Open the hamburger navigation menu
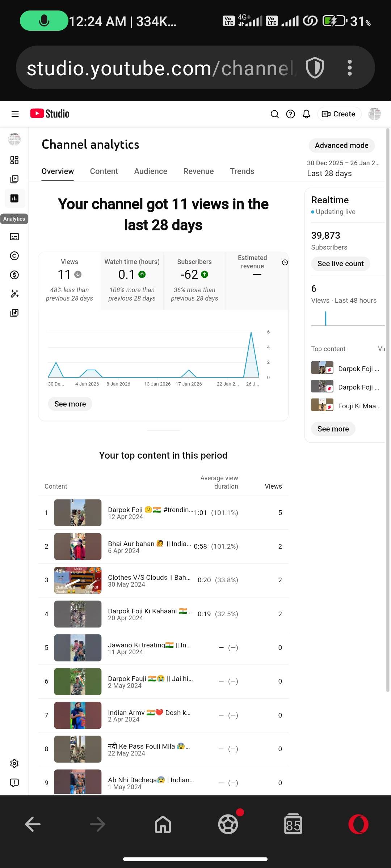 coord(15,114)
